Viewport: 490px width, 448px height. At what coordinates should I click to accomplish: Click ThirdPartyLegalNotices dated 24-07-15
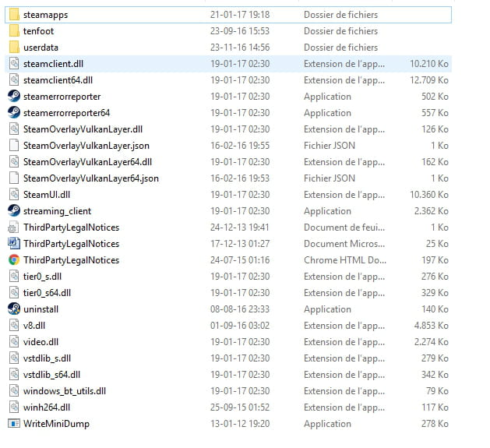tap(71, 260)
